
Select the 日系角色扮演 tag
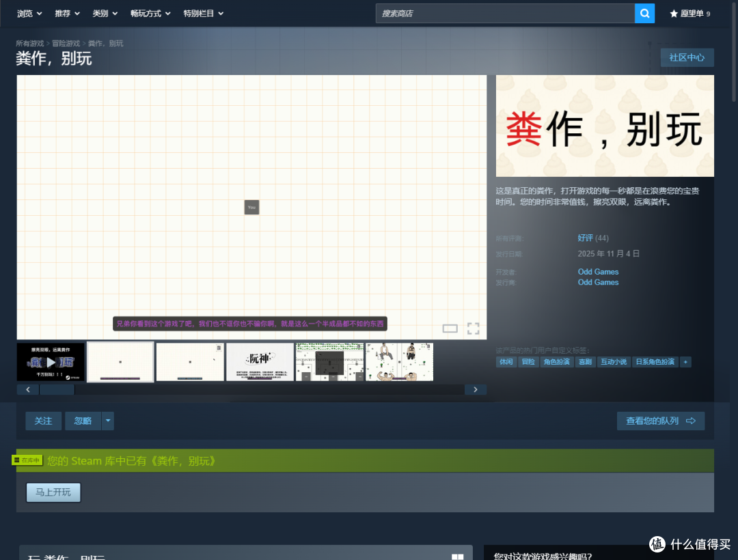click(x=655, y=362)
